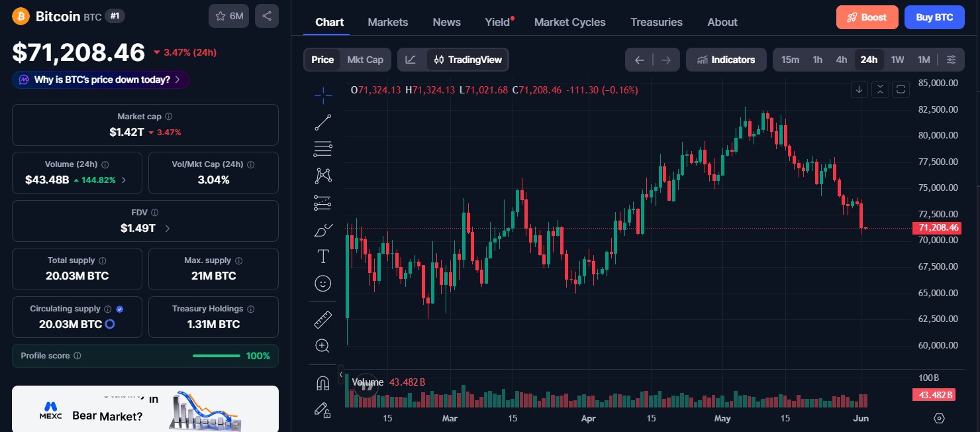Viewport: 980px width, 432px height.
Task: Show Market cap info tooltip icon
Action: (169, 117)
